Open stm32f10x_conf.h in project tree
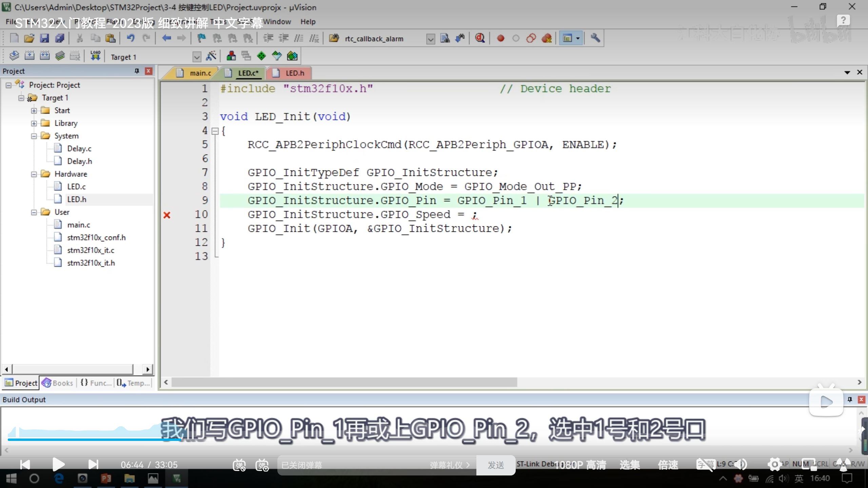The image size is (868, 488). (96, 238)
